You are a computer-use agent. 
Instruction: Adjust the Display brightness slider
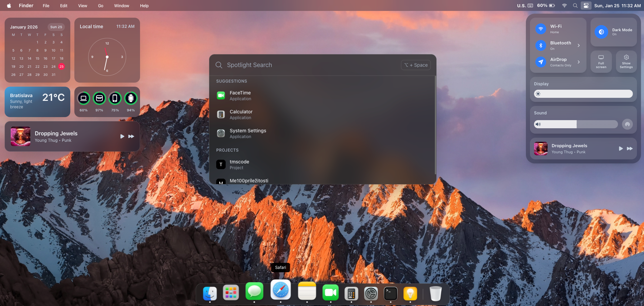[583, 94]
